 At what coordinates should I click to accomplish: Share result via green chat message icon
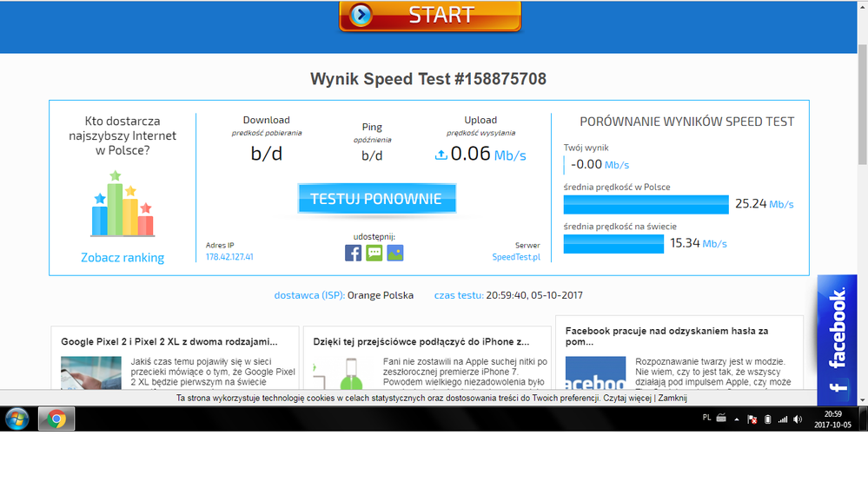374,253
